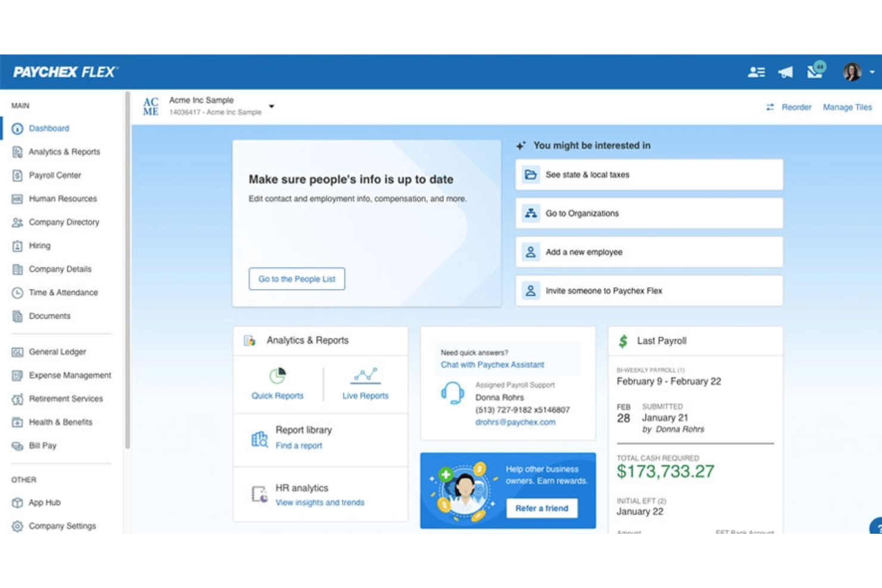Click the Health & Benefits icon
The height and width of the screenshot is (588, 882).
(17, 422)
